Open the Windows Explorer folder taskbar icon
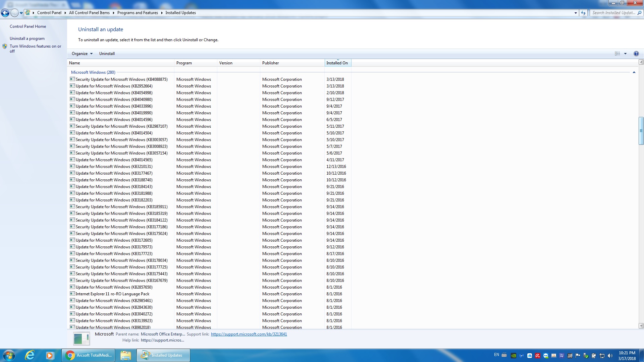 [x=125, y=355]
